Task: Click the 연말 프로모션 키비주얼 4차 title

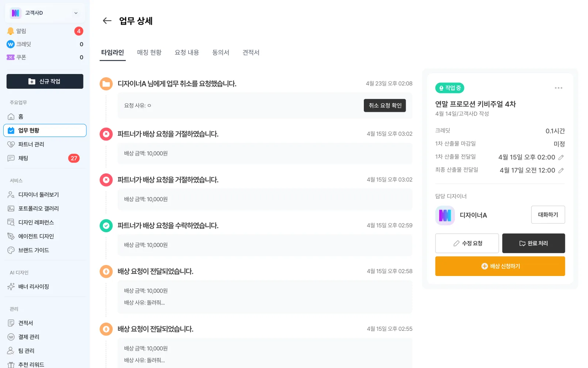Action: [476, 104]
